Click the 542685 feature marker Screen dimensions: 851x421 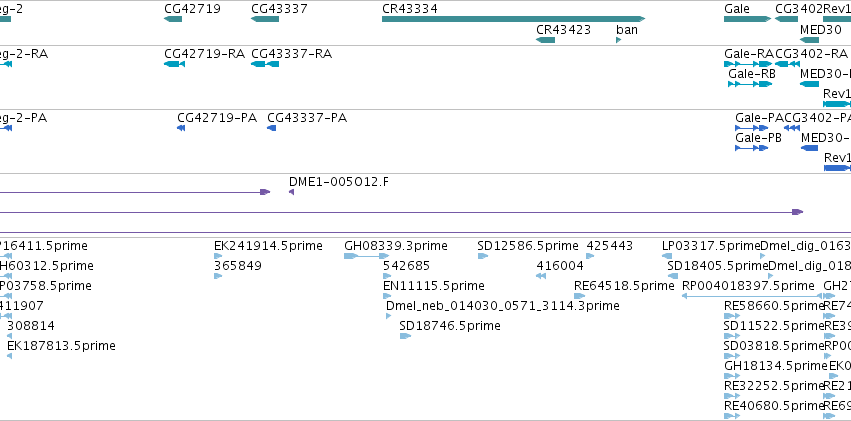click(x=387, y=276)
